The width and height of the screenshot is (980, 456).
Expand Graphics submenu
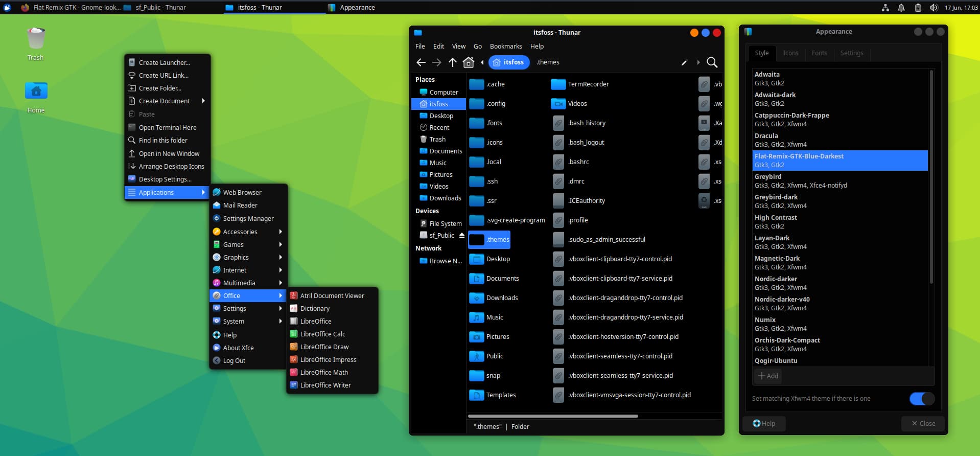point(248,258)
